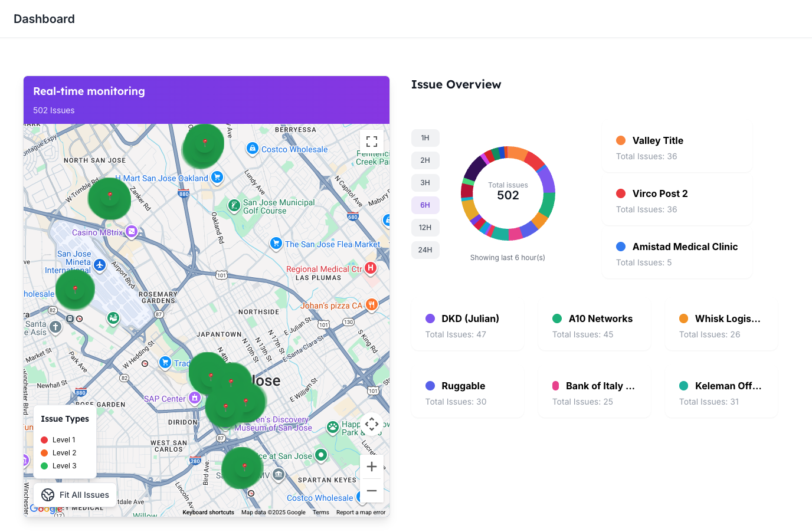
Task: Select the 2H time range
Action: [x=425, y=160]
